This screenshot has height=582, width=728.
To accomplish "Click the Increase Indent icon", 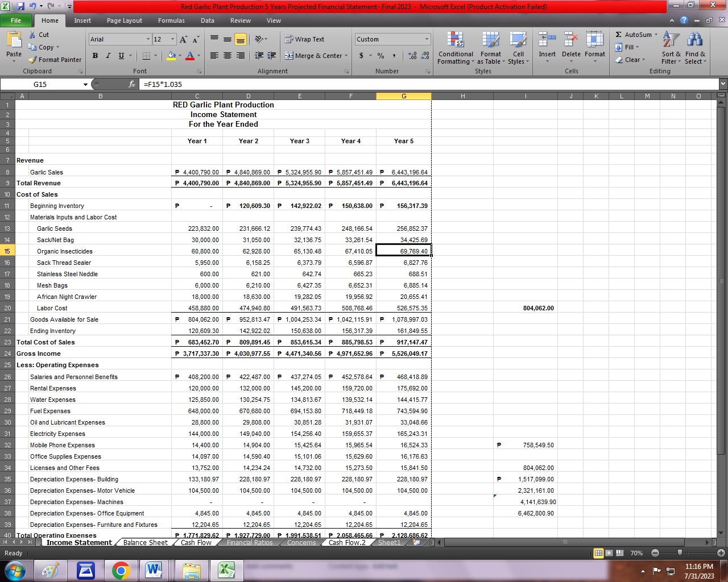I will pyautogui.click(x=272, y=56).
